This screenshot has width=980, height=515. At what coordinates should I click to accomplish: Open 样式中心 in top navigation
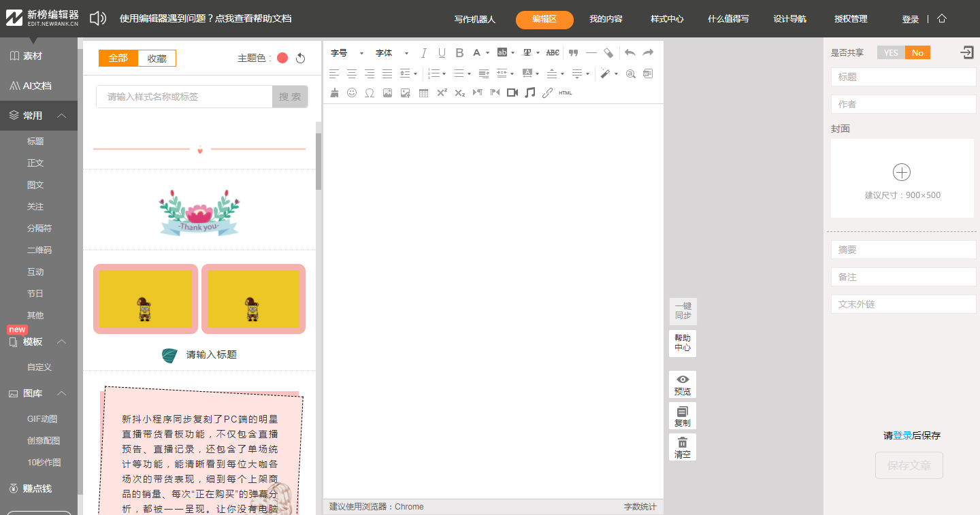pyautogui.click(x=667, y=20)
